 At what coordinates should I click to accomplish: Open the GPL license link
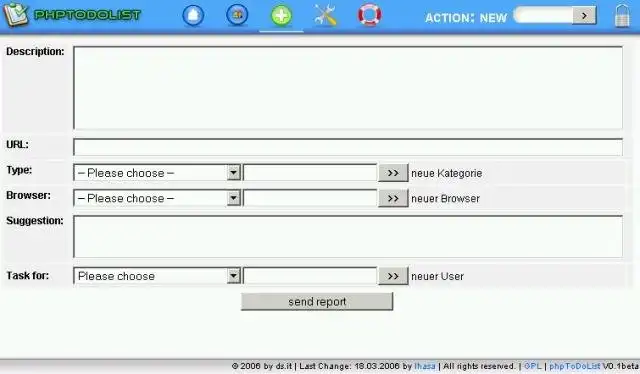[533, 366]
